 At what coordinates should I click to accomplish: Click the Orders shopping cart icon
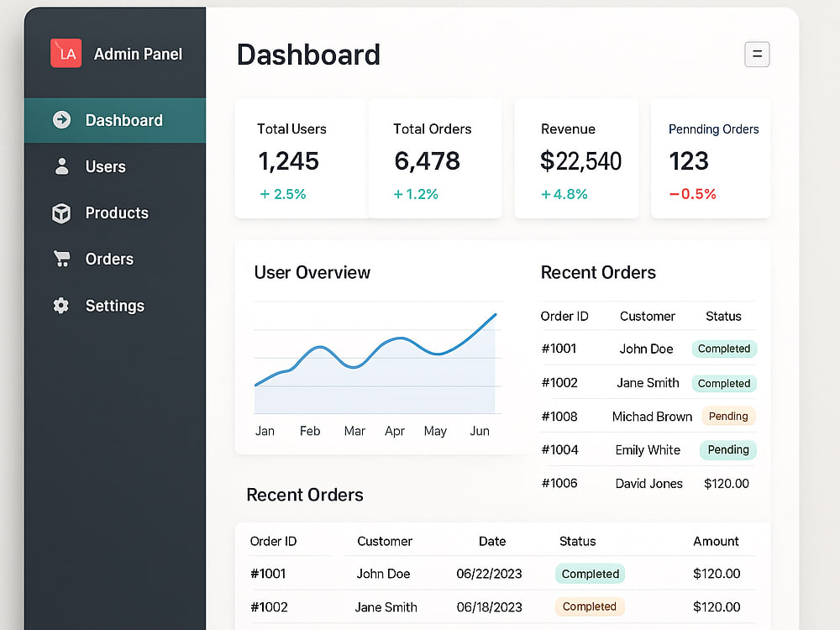(61, 259)
